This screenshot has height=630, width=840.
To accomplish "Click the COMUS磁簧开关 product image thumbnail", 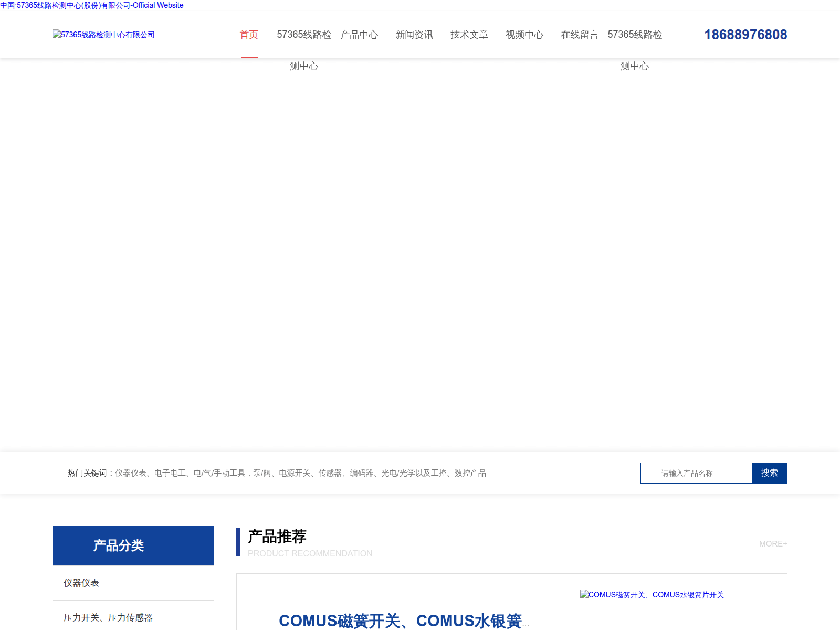I will (652, 595).
